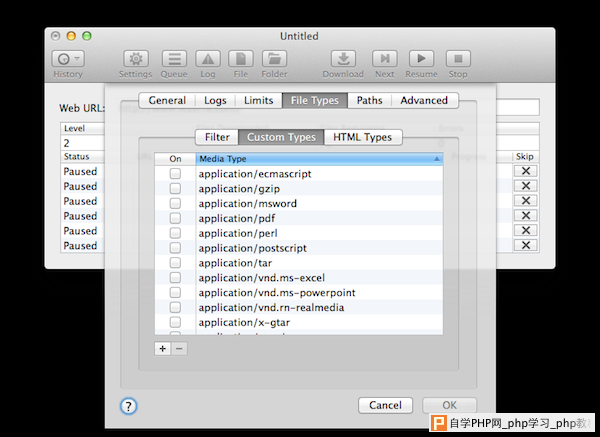
Task: Cancel the settings sheet
Action: coord(385,405)
